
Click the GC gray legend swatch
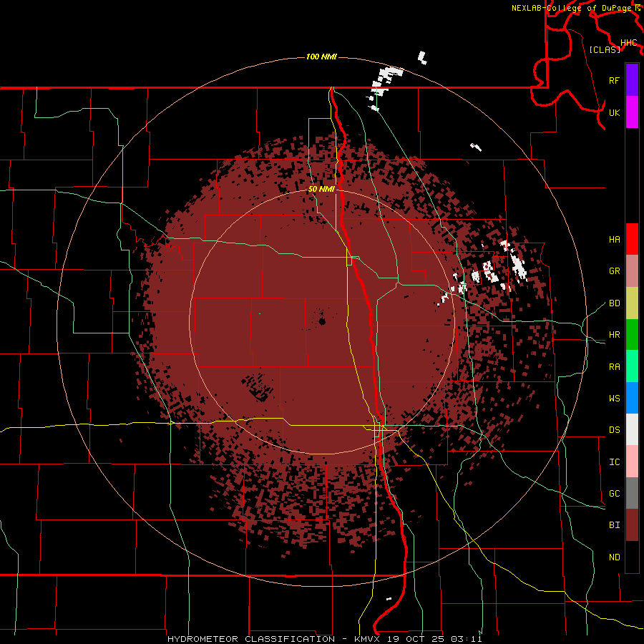[632, 493]
